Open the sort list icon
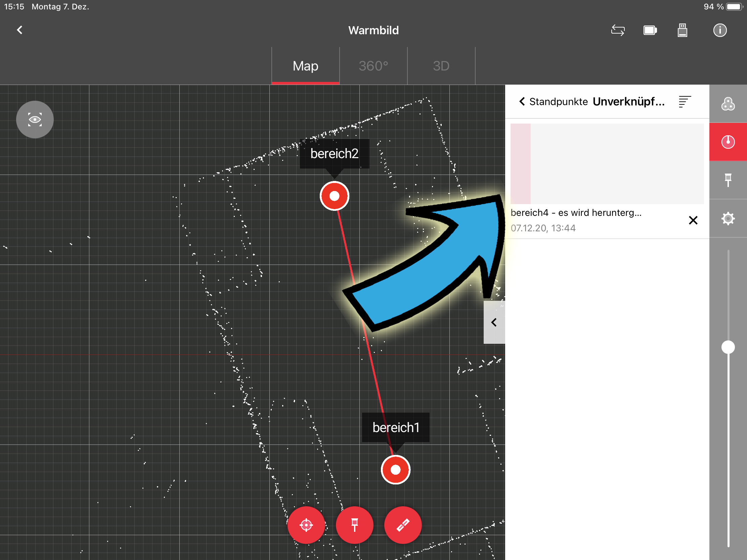 (685, 102)
